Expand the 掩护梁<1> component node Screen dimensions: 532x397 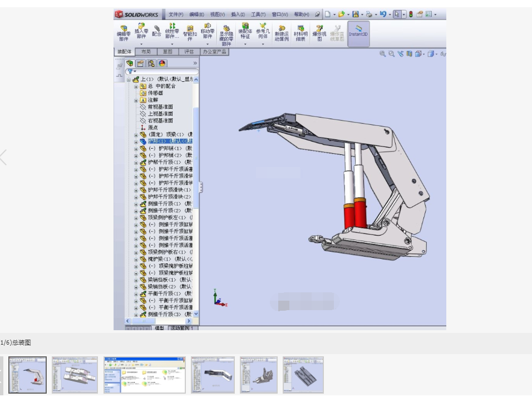click(x=136, y=259)
